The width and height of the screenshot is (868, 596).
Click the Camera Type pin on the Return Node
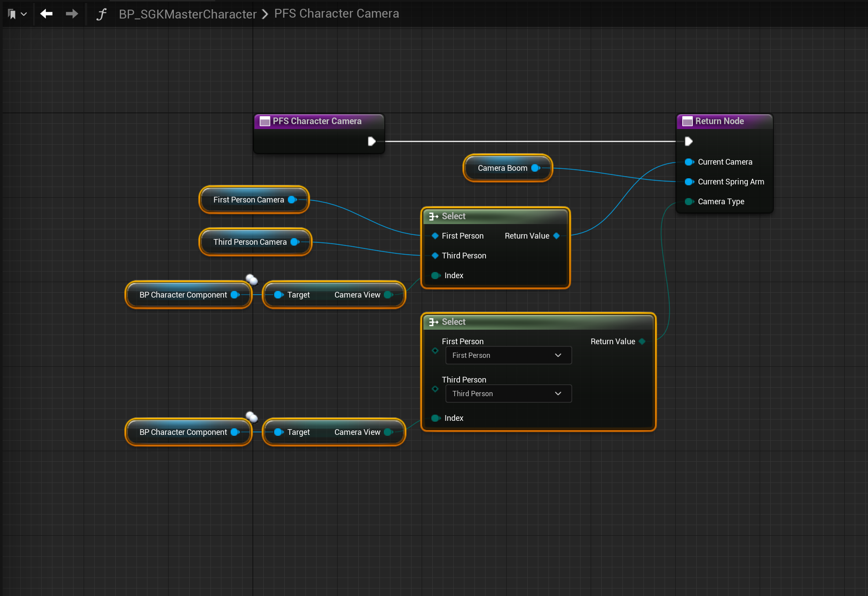[x=689, y=202]
